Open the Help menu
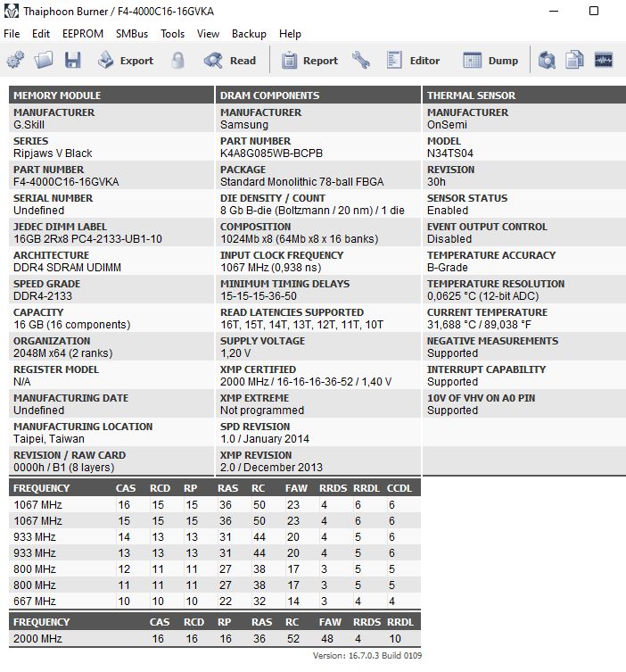 click(x=290, y=34)
